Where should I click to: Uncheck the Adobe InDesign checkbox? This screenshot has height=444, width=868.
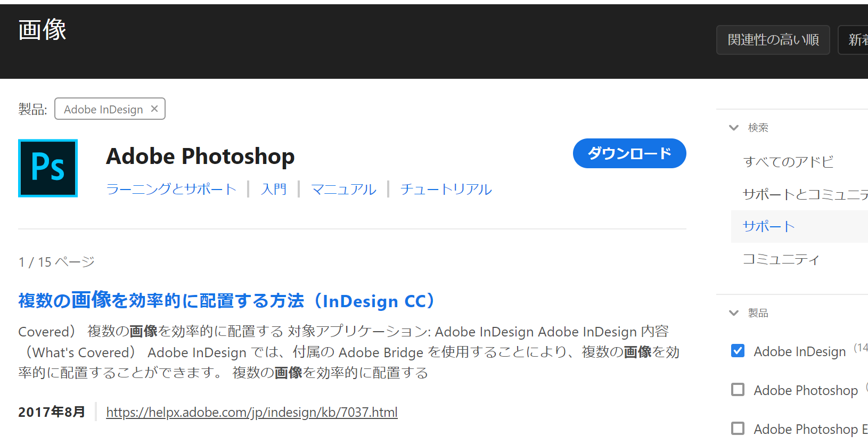click(738, 351)
